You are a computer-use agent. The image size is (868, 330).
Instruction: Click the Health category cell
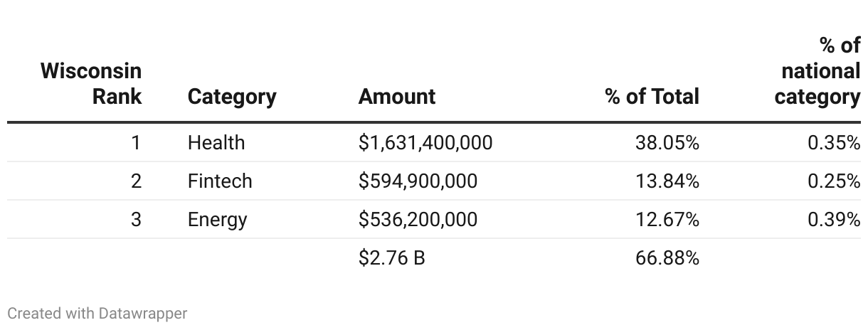click(216, 143)
